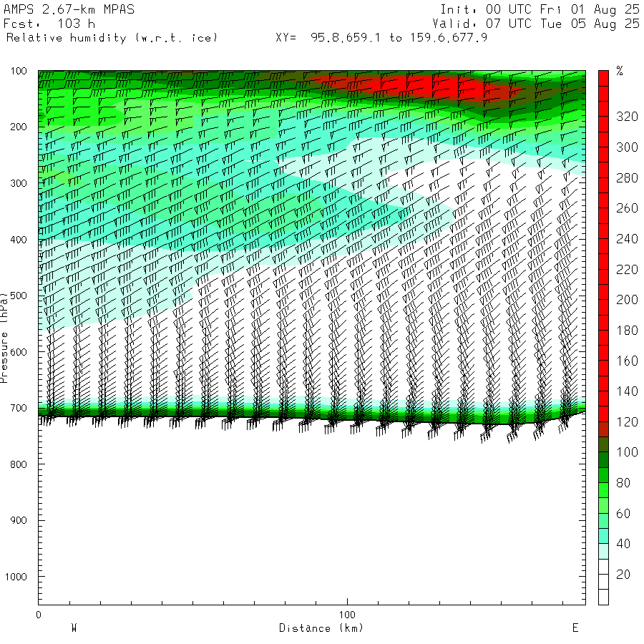Click the colorbar value "280"
The height and width of the screenshot is (644, 644).
click(627, 178)
